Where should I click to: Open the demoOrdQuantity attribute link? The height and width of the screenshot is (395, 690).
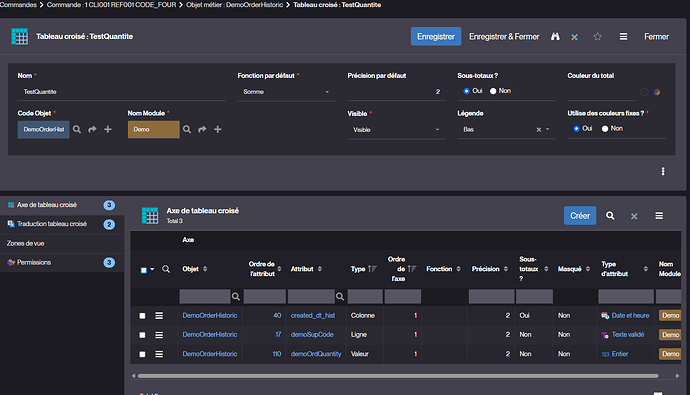316,354
